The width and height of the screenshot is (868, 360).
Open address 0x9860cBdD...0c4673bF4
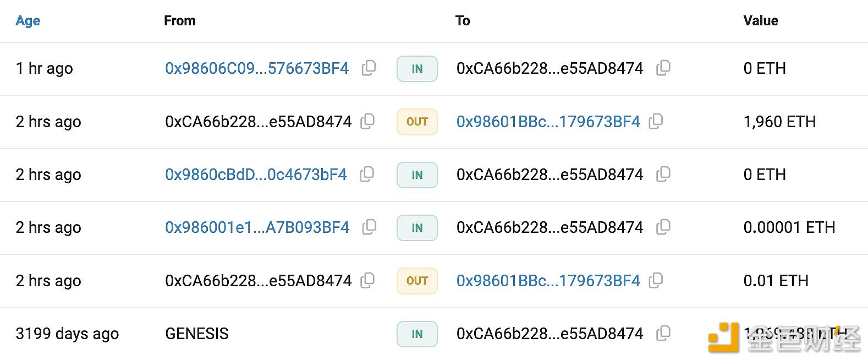[x=256, y=174]
